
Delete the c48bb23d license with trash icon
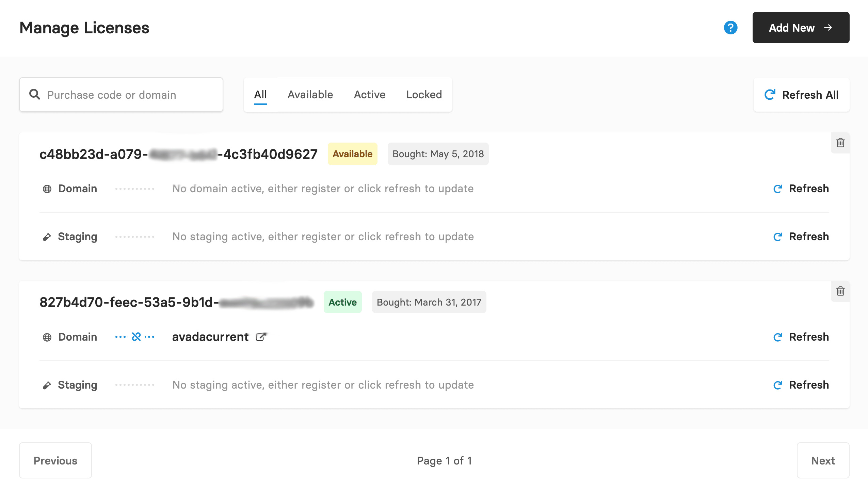click(x=840, y=143)
